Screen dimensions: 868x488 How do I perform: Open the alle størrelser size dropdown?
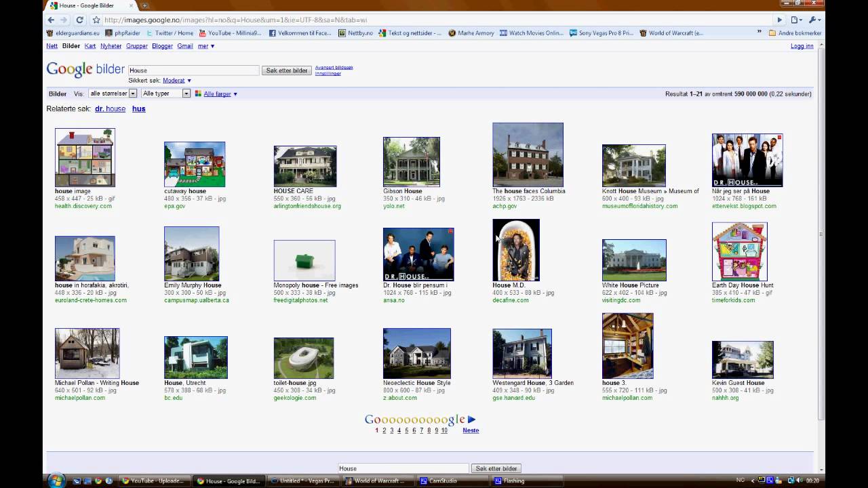pyautogui.click(x=113, y=94)
